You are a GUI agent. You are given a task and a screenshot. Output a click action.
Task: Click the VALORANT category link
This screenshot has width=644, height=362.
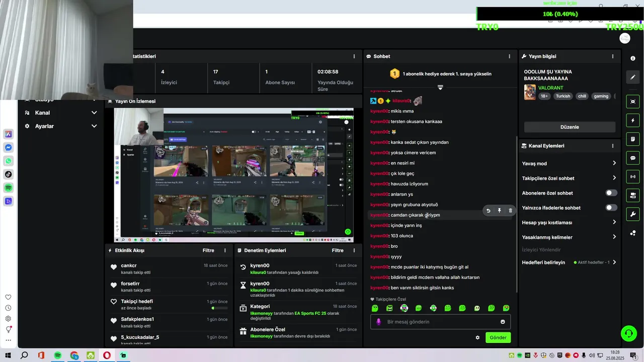[x=551, y=88]
